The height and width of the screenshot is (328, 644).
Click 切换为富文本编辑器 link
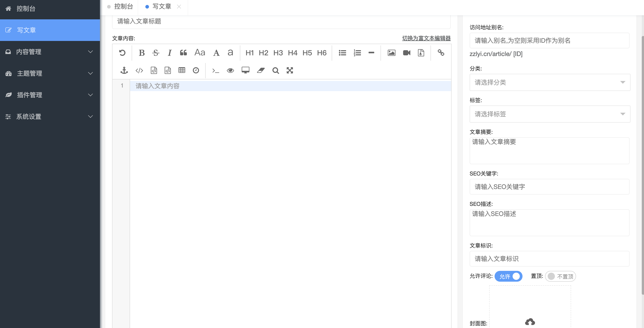click(x=426, y=38)
